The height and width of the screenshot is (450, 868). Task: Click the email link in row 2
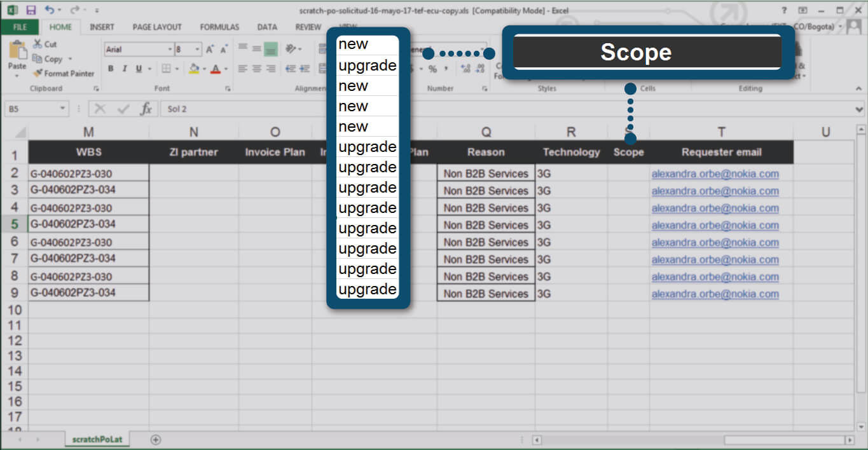tap(715, 174)
